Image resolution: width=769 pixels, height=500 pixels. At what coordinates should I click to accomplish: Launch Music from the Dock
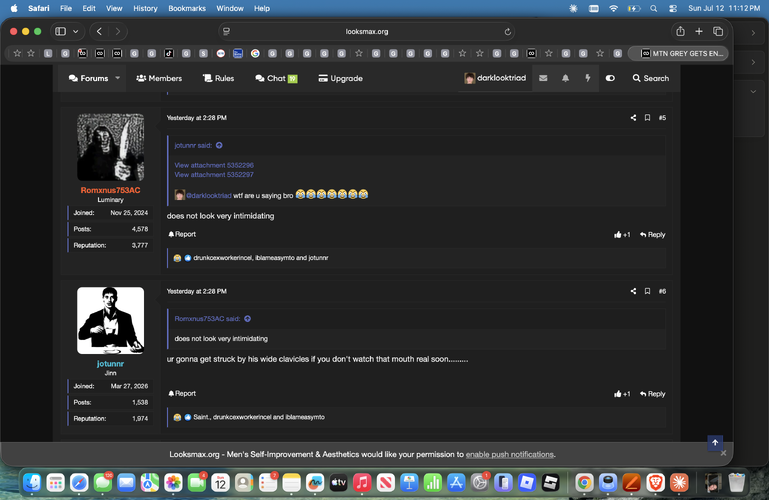(362, 483)
